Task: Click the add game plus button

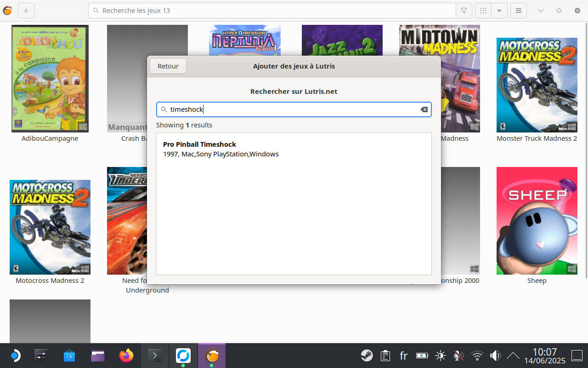Action: point(26,11)
